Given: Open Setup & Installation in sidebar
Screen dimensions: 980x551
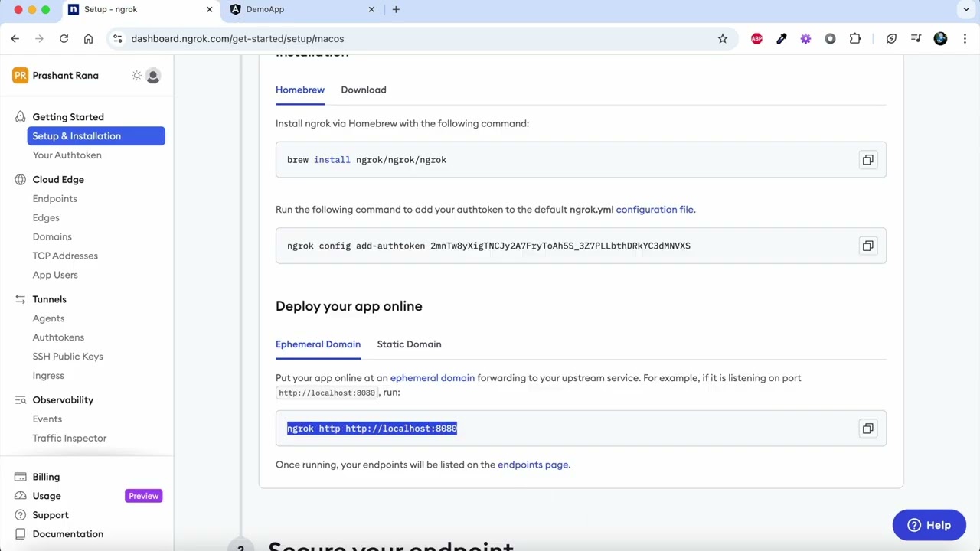Looking at the screenshot, I should pyautogui.click(x=96, y=136).
